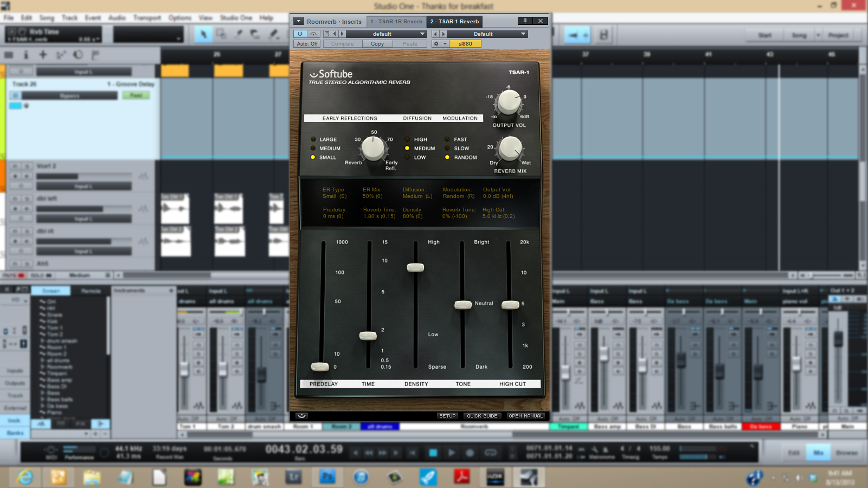The height and width of the screenshot is (488, 868).
Task: Open the TSAR-1 manual
Action: [x=525, y=415]
